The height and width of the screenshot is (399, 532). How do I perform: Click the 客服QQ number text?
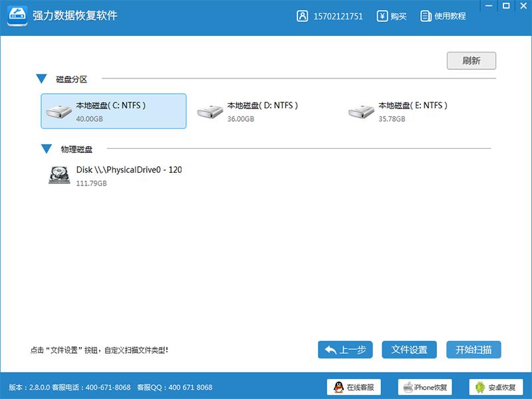tap(175, 388)
